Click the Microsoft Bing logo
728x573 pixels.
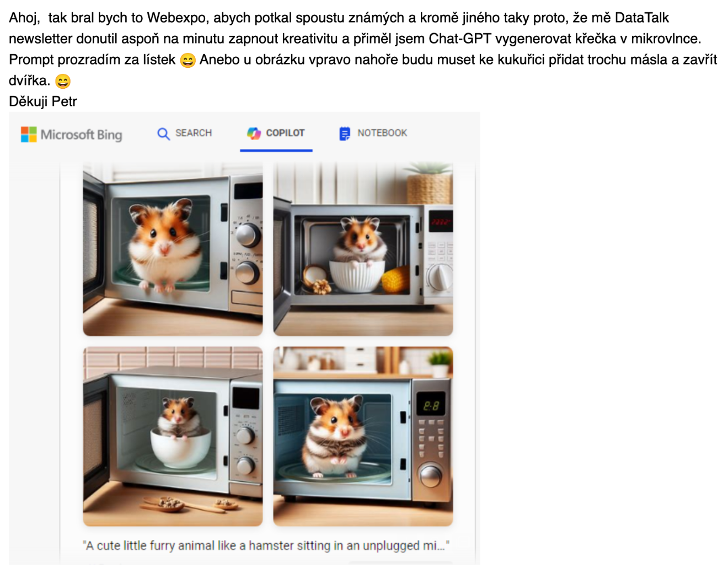click(72, 134)
